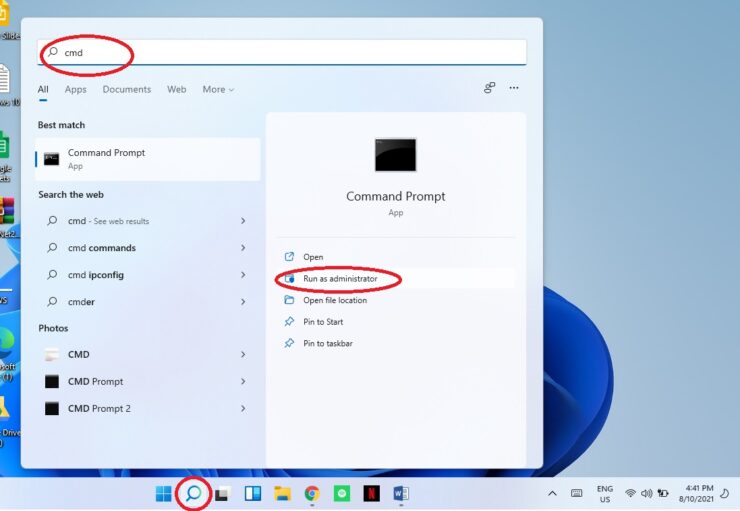This screenshot has width=740, height=511.
Task: Switch to the Documents tab
Action: pyautogui.click(x=126, y=89)
